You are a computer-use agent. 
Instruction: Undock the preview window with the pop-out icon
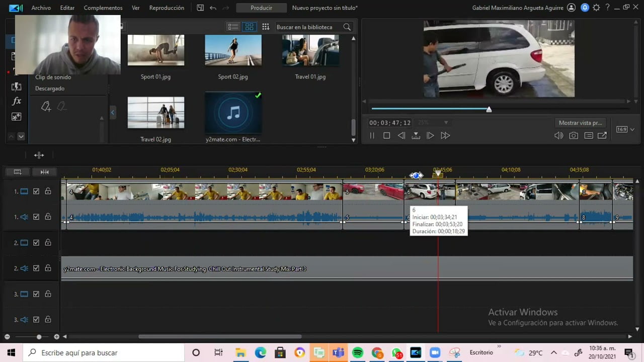602,136
